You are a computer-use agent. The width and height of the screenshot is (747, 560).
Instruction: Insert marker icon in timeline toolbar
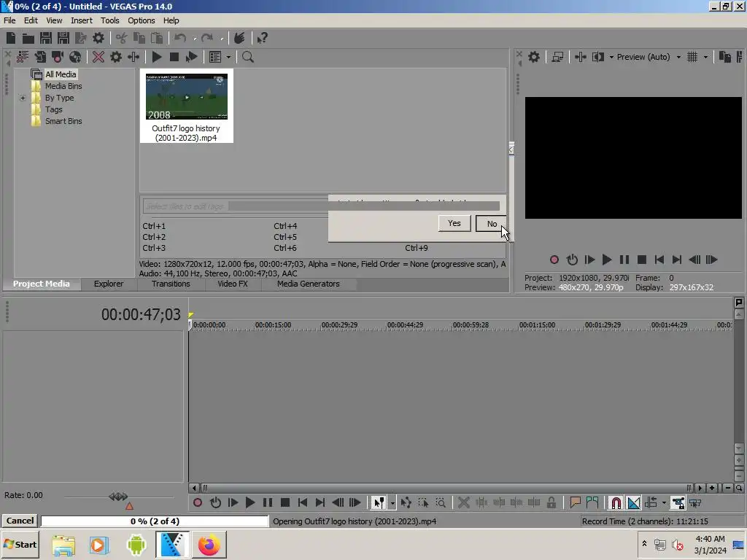click(575, 502)
